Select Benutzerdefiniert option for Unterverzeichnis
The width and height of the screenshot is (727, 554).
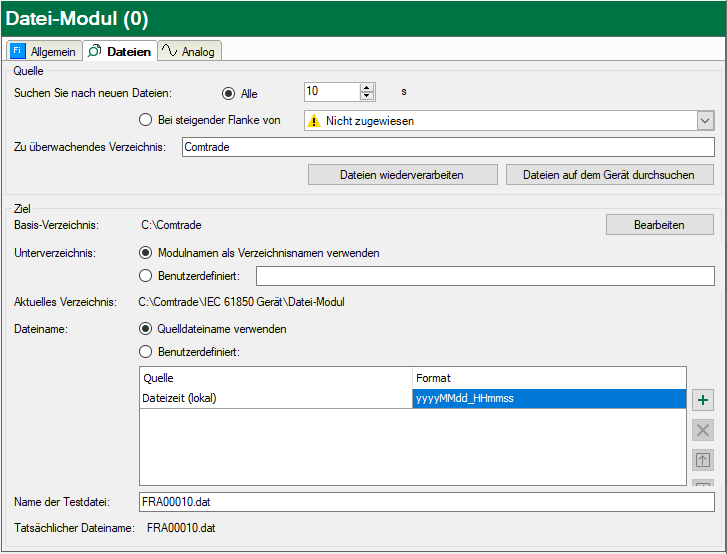pyautogui.click(x=146, y=275)
